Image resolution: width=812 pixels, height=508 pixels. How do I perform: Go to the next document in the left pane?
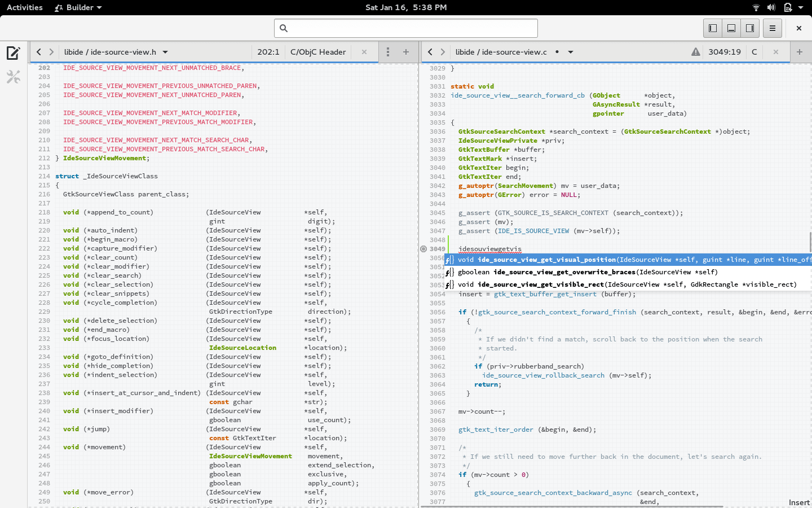click(x=51, y=52)
